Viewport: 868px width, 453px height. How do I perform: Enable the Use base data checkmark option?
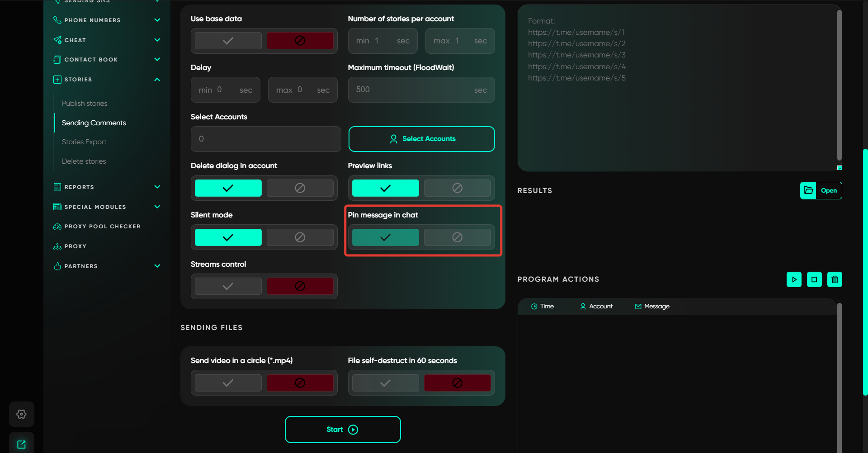pyautogui.click(x=228, y=41)
